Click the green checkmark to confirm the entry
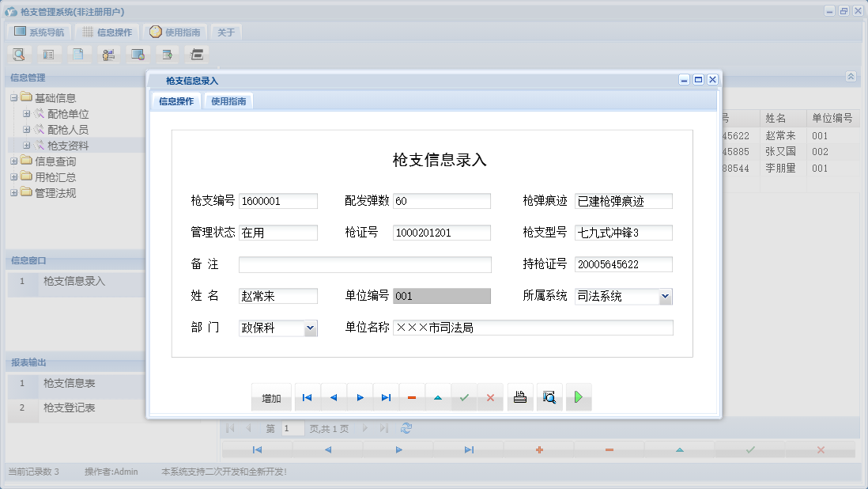868x489 pixels. [x=464, y=397]
